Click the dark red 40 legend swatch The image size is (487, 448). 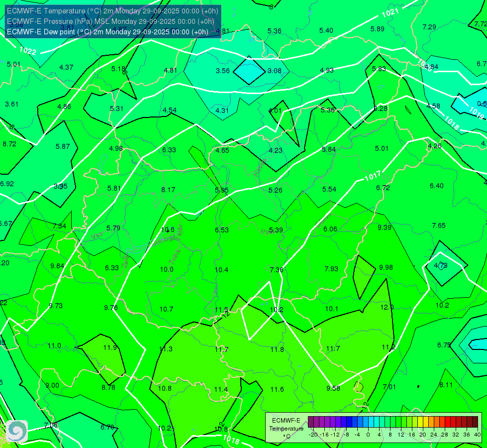475,422
